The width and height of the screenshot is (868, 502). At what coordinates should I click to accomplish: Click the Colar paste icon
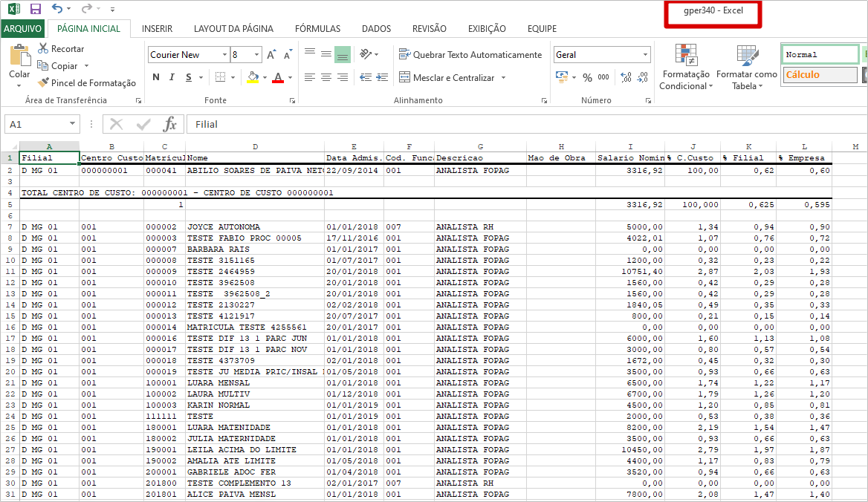[20, 56]
